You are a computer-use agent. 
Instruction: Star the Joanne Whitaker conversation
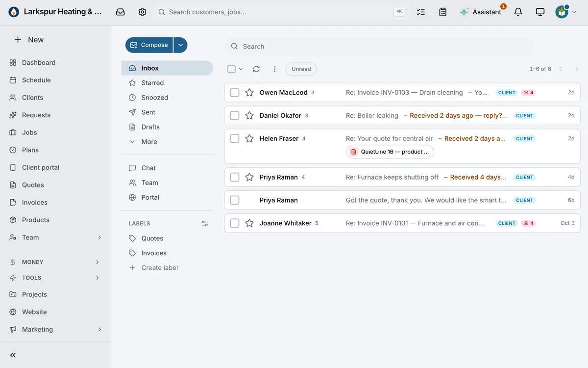[x=249, y=223]
